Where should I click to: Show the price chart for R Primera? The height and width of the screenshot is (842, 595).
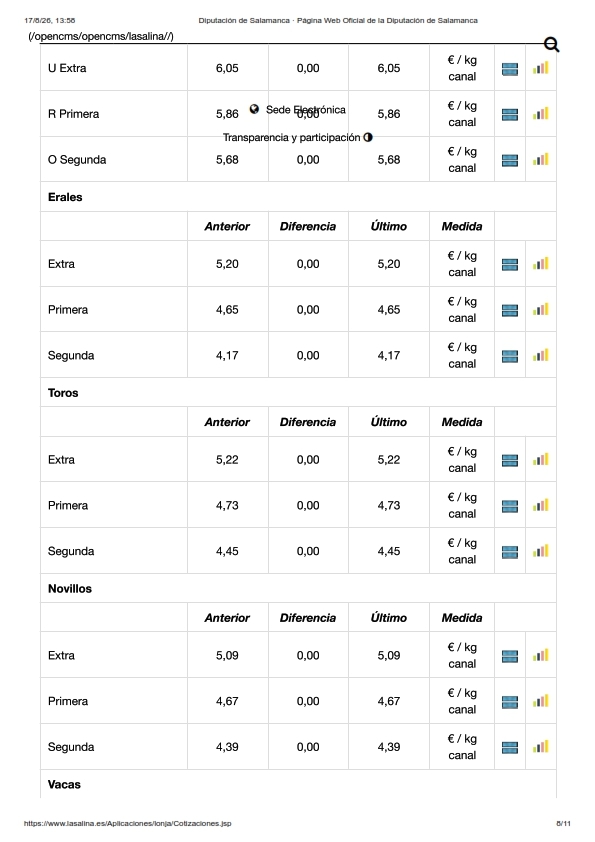click(x=541, y=114)
